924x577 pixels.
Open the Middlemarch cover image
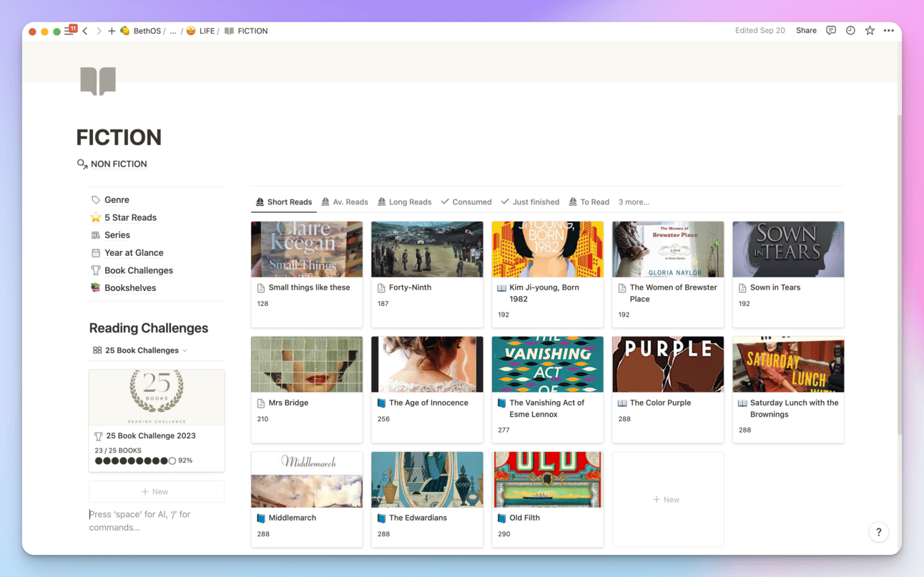pyautogui.click(x=307, y=480)
